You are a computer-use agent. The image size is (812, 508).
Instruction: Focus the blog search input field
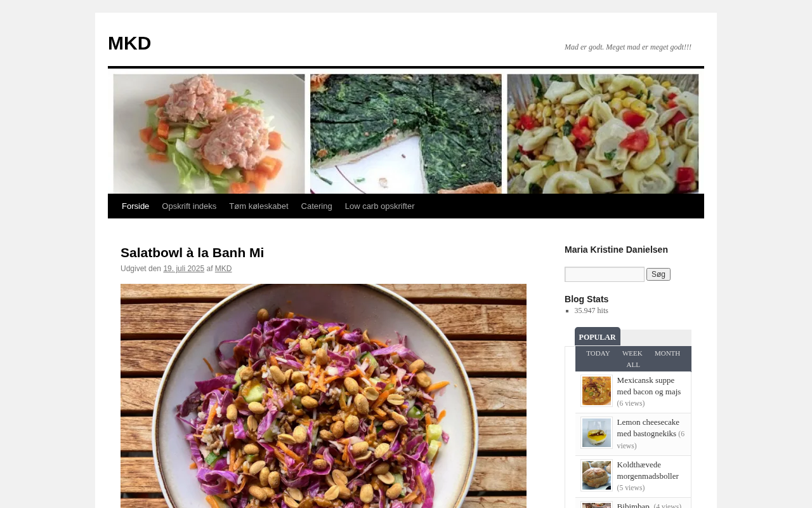pos(605,274)
